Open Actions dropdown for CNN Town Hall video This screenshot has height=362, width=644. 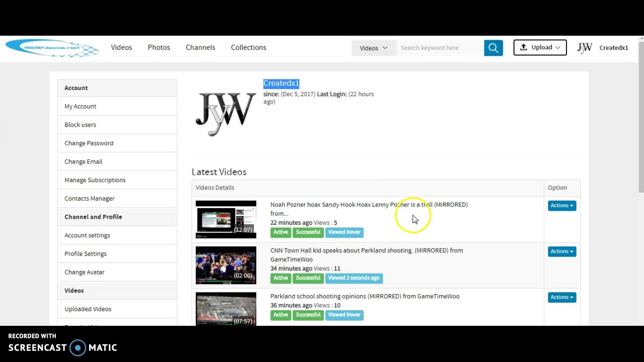click(x=562, y=251)
